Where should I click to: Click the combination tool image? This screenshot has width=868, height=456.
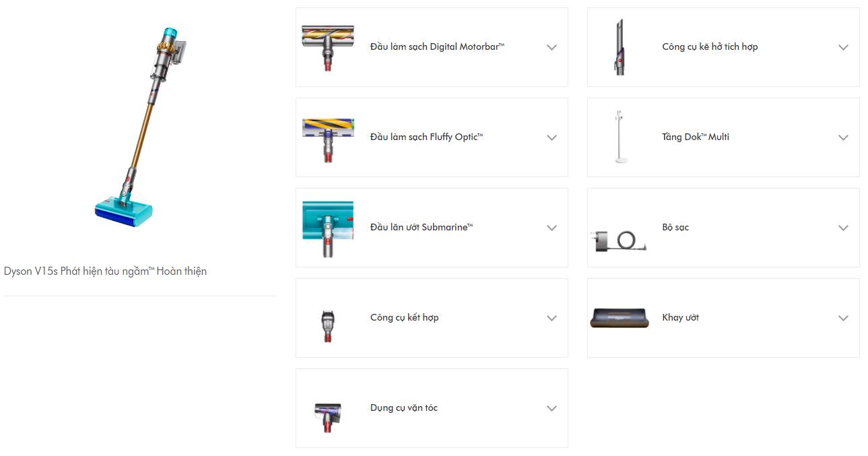(328, 326)
